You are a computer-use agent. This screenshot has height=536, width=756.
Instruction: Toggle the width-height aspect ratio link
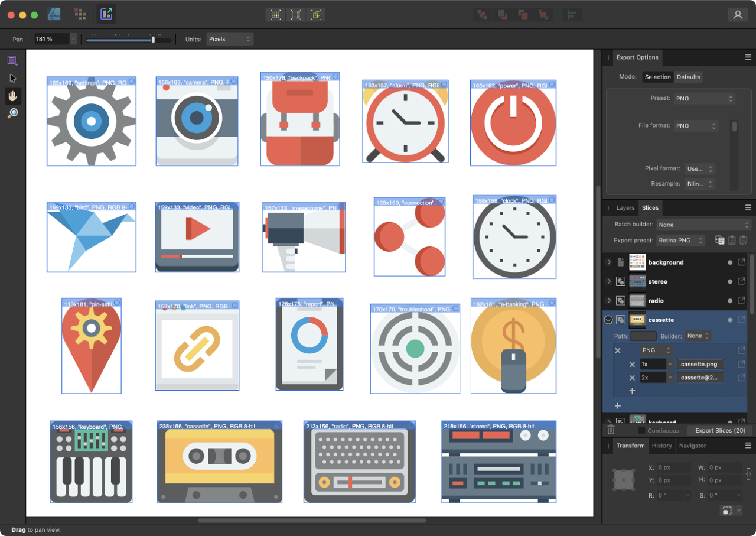pyautogui.click(x=748, y=473)
